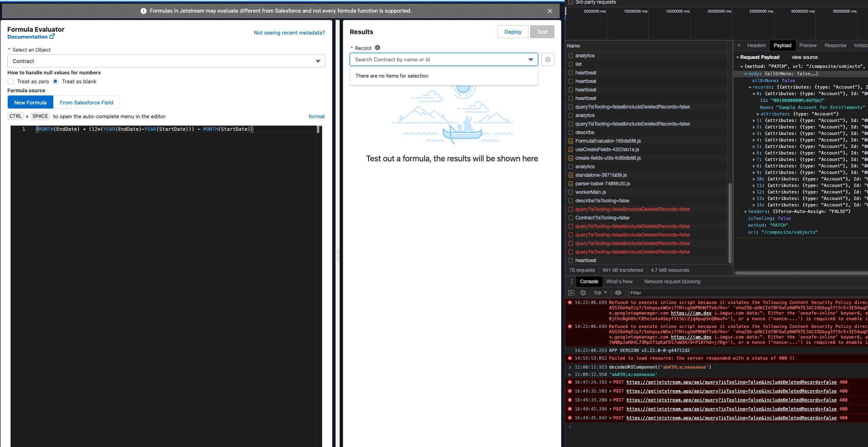Open the paste-record clipboard icon beside Record search

click(x=547, y=59)
